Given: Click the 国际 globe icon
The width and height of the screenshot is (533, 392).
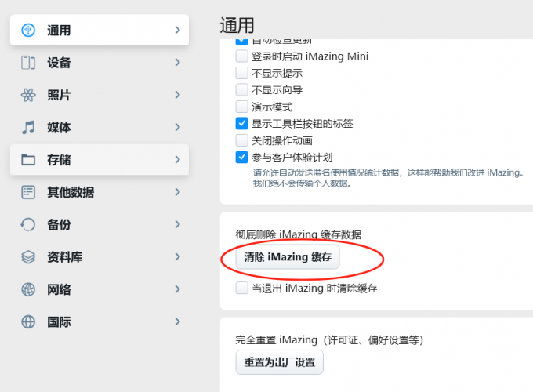Looking at the screenshot, I should pyautogui.click(x=28, y=321).
